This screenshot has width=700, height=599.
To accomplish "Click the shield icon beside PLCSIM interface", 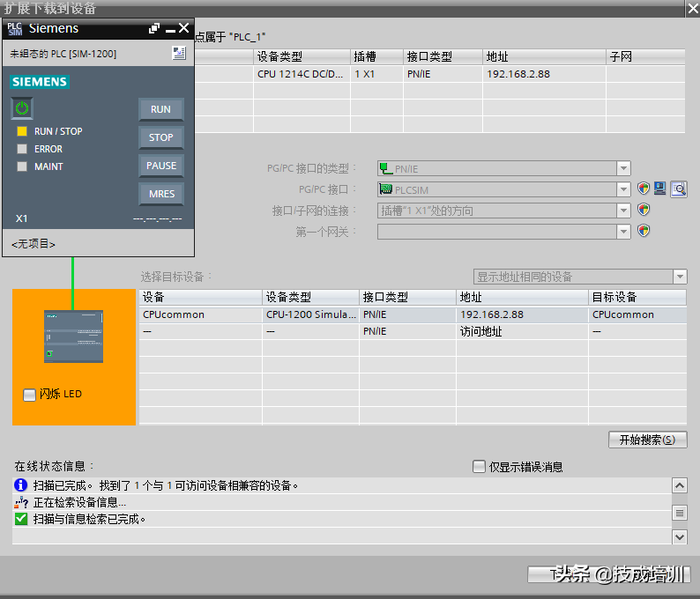I will point(644,189).
